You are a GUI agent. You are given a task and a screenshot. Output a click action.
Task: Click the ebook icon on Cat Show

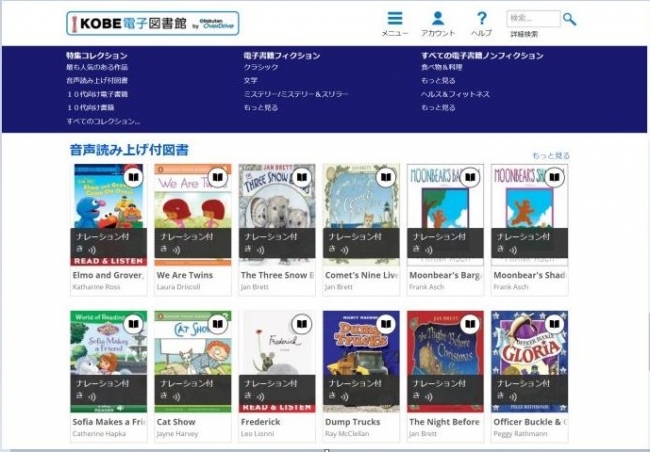[217, 324]
